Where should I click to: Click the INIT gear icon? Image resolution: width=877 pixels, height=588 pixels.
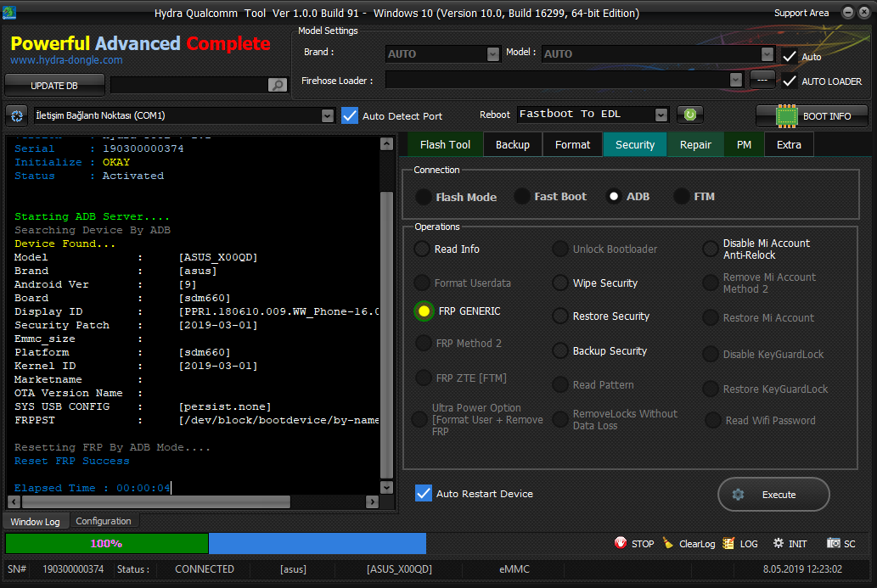(778, 543)
